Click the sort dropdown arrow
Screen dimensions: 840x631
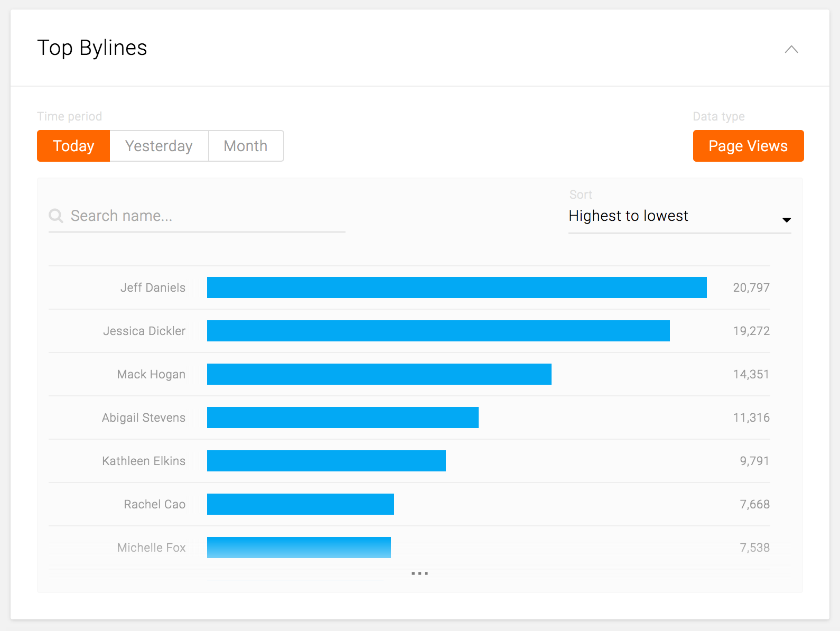(x=786, y=220)
